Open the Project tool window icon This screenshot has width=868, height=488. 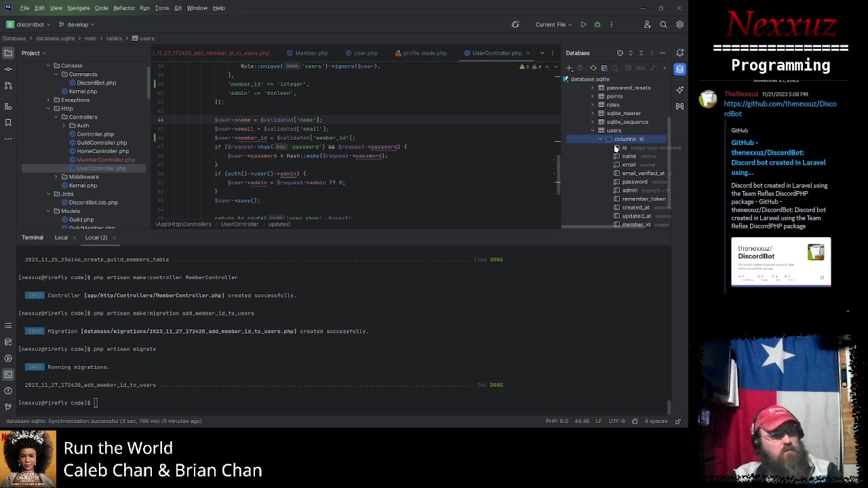pyautogui.click(x=8, y=53)
